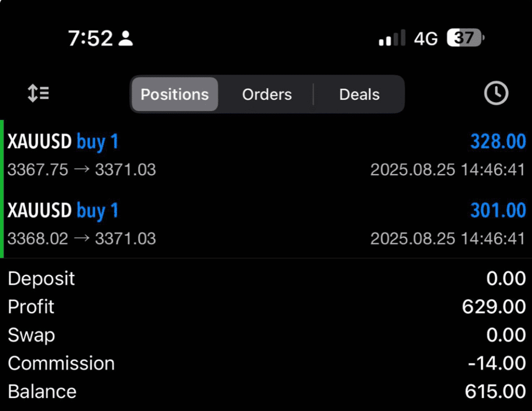The image size is (532, 411).
Task: Tap the Balance 615.00 value
Action: pyautogui.click(x=495, y=391)
